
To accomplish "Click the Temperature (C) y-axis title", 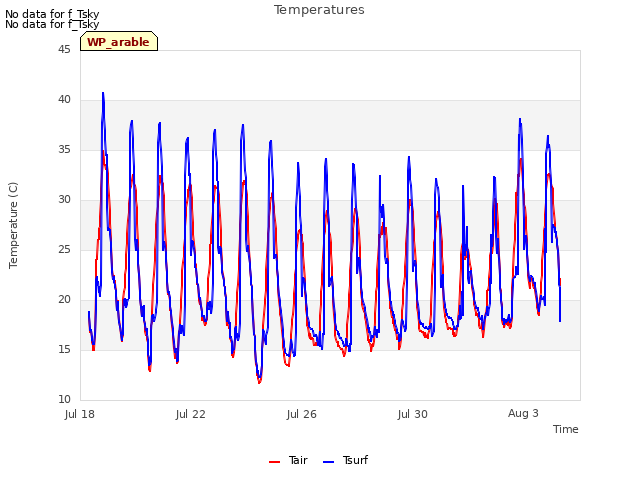I will coord(13,225).
